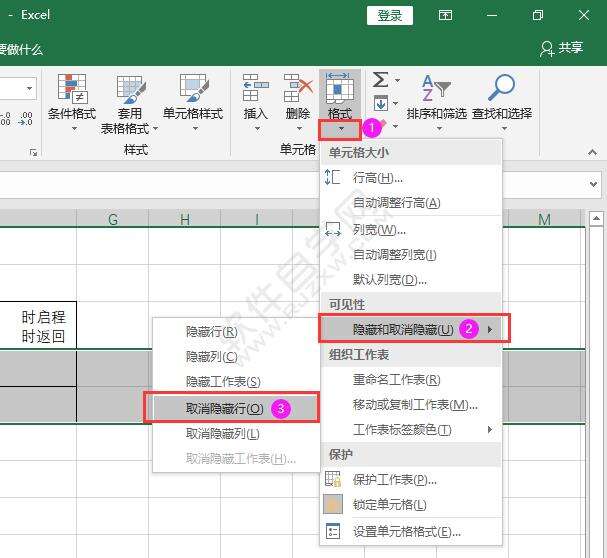607x558 pixels.
Task: Click the Cell Styles (单元格样式) icon
Action: click(193, 90)
